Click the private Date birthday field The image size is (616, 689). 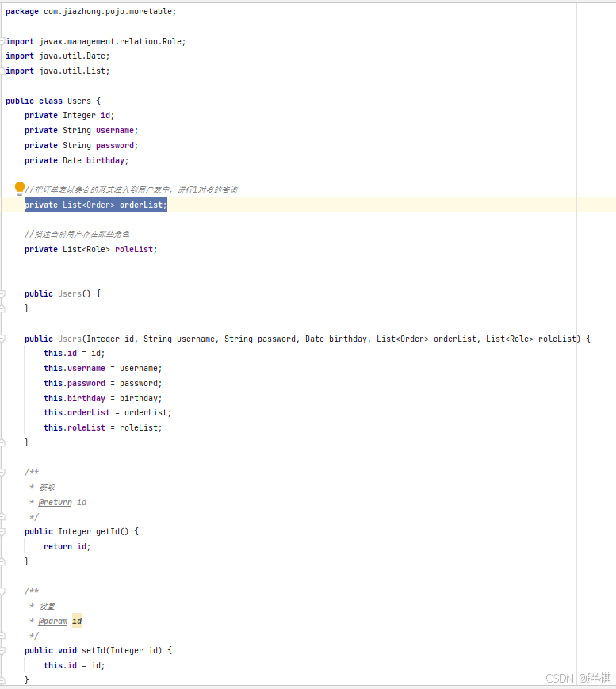click(76, 160)
